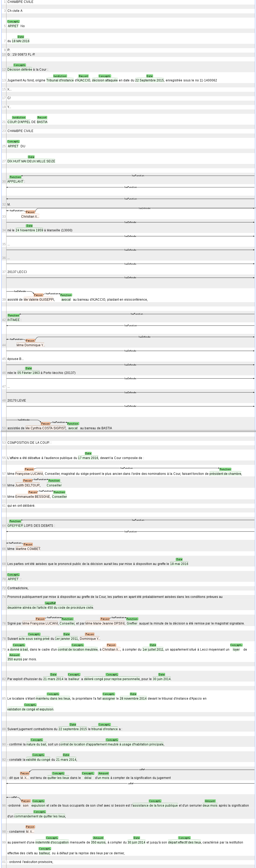Click the Person label above 'Emmanuelle BESSONE'
This screenshot has width=256, height=868.
[33, 492]
